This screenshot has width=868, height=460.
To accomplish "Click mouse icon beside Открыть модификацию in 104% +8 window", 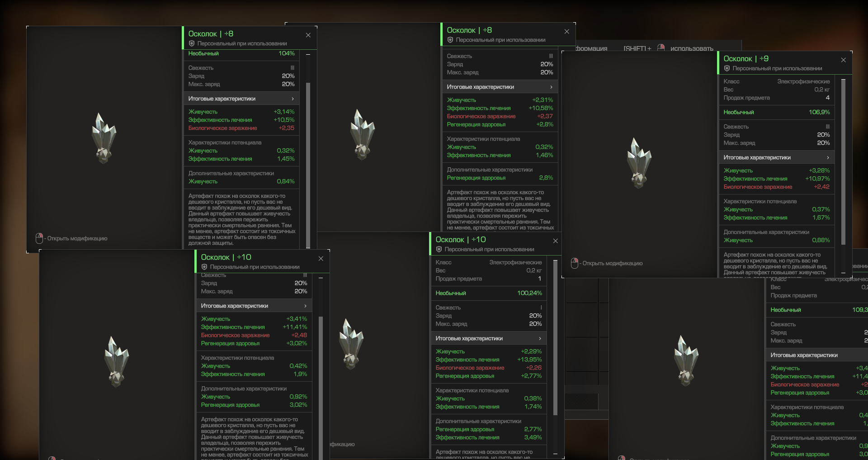I will pyautogui.click(x=39, y=238).
